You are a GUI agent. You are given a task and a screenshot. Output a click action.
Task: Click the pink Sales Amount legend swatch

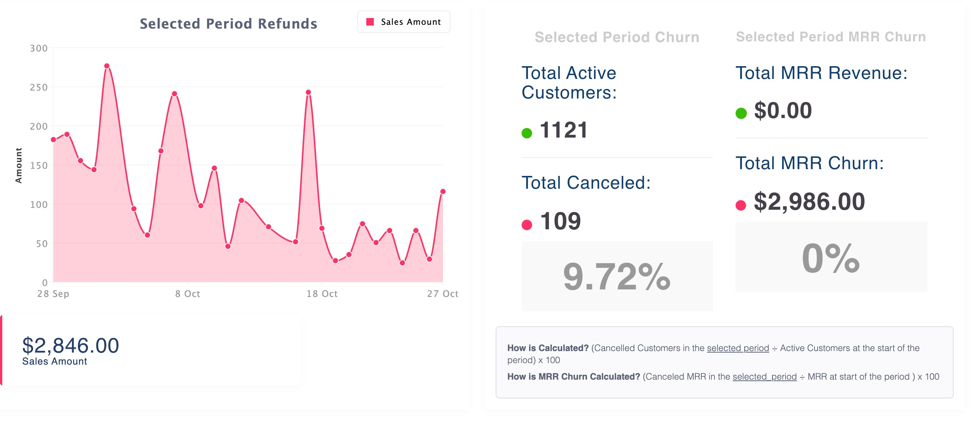click(370, 22)
